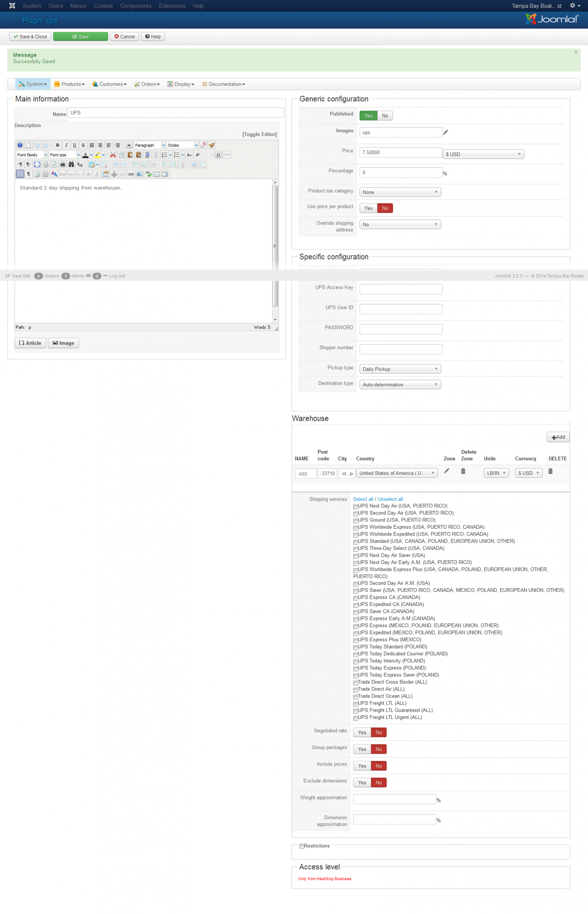Click the superscript icon in the editor
The width and height of the screenshot is (588, 914).
198,155
